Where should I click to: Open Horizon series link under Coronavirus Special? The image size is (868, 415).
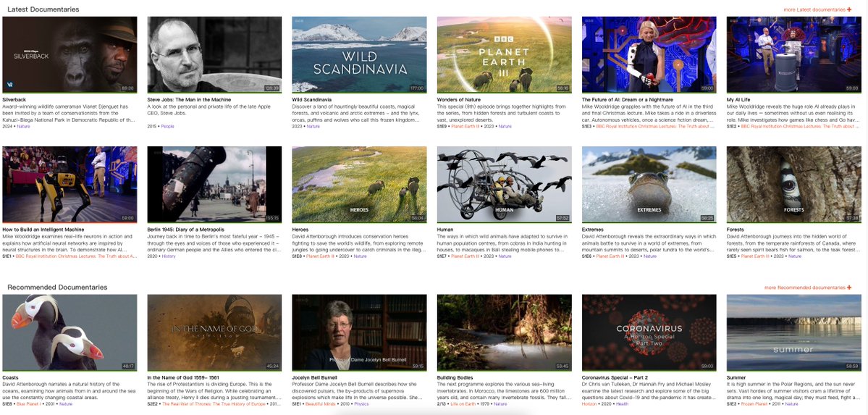click(589, 404)
